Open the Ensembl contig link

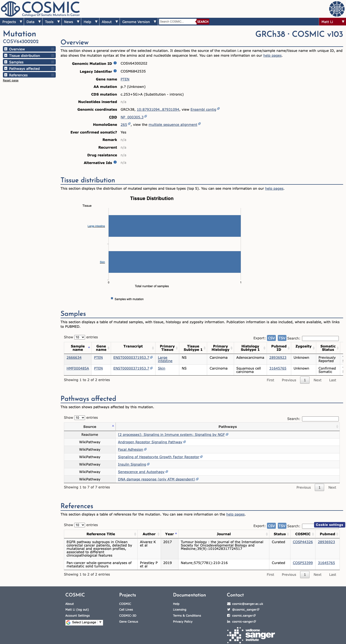coord(203,109)
